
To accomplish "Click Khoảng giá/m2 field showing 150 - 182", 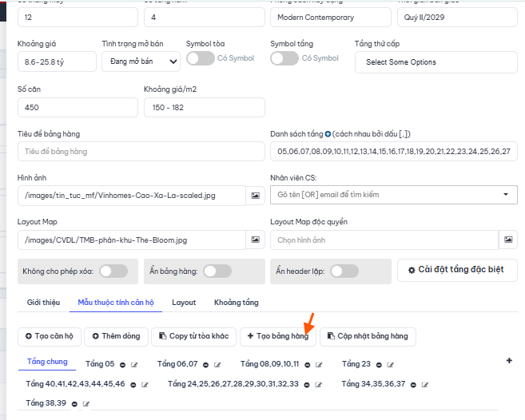I will tap(205, 108).
